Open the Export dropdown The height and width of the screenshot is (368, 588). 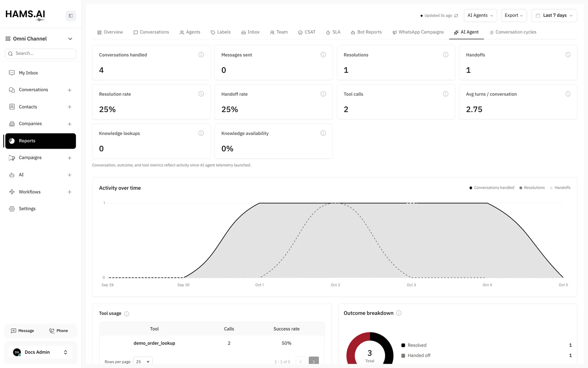(x=514, y=15)
